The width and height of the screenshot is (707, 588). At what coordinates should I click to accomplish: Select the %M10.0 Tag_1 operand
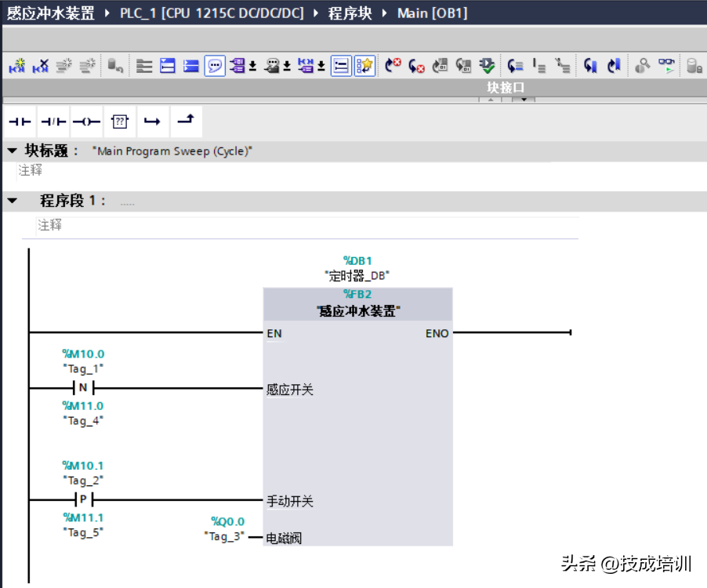click(x=83, y=361)
